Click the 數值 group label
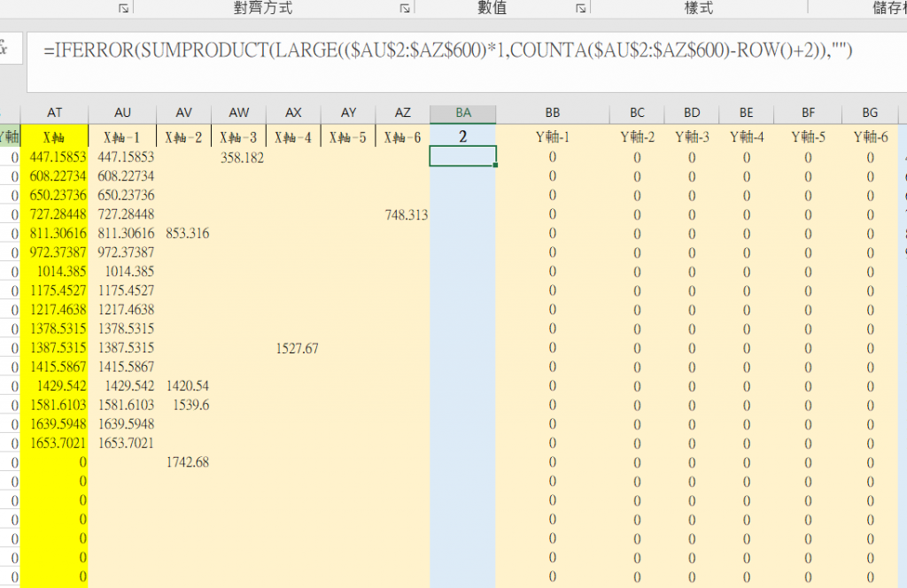The height and width of the screenshot is (588, 907). tap(492, 7)
